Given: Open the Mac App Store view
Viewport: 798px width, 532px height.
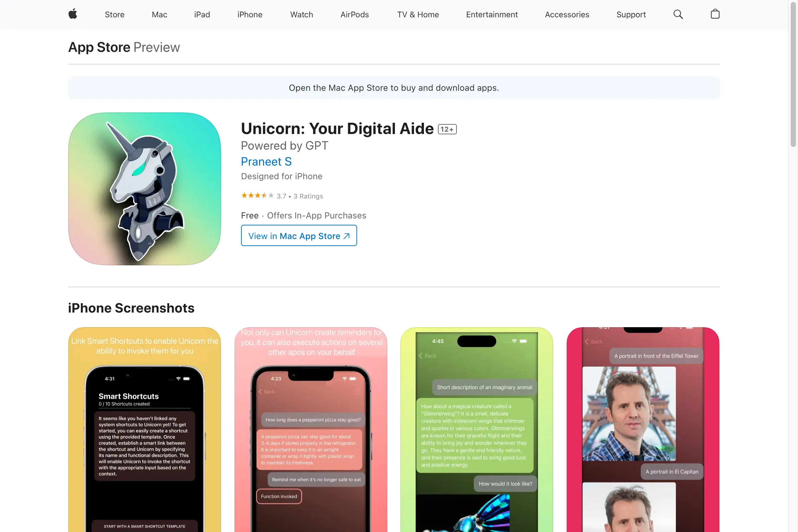Looking at the screenshot, I should (299, 235).
